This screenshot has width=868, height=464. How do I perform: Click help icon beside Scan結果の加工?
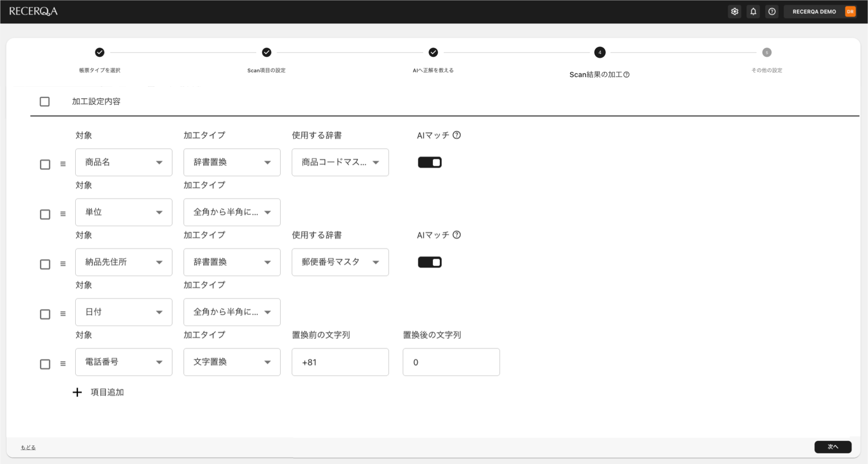pos(626,75)
